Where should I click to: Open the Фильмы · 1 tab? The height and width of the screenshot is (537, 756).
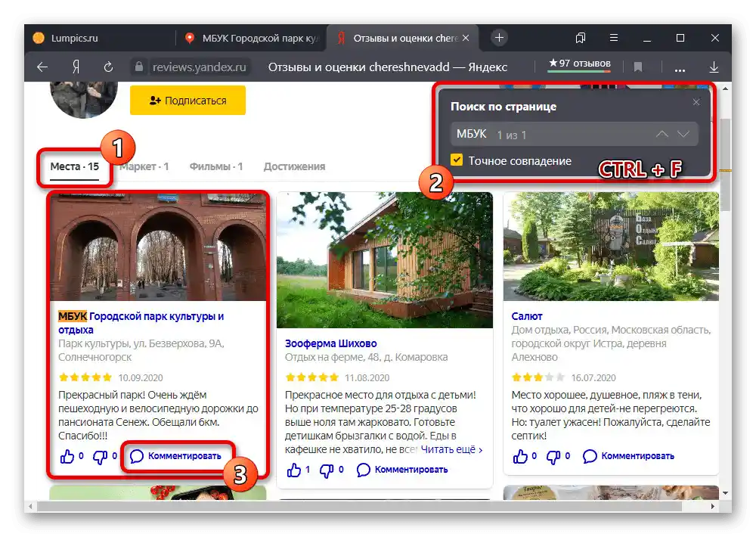(216, 167)
